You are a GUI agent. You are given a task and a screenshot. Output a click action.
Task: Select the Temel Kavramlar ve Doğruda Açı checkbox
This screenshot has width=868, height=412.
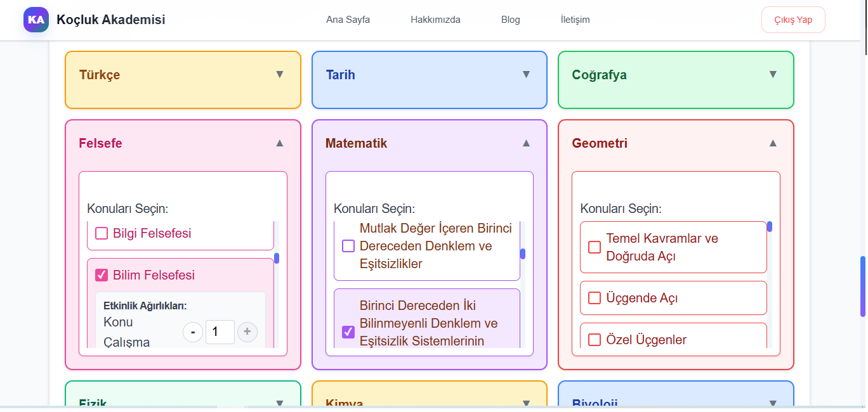pyautogui.click(x=595, y=247)
